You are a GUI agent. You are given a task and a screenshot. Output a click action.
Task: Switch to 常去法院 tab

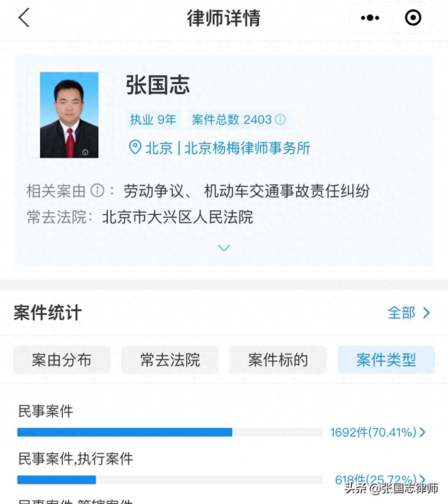click(170, 360)
